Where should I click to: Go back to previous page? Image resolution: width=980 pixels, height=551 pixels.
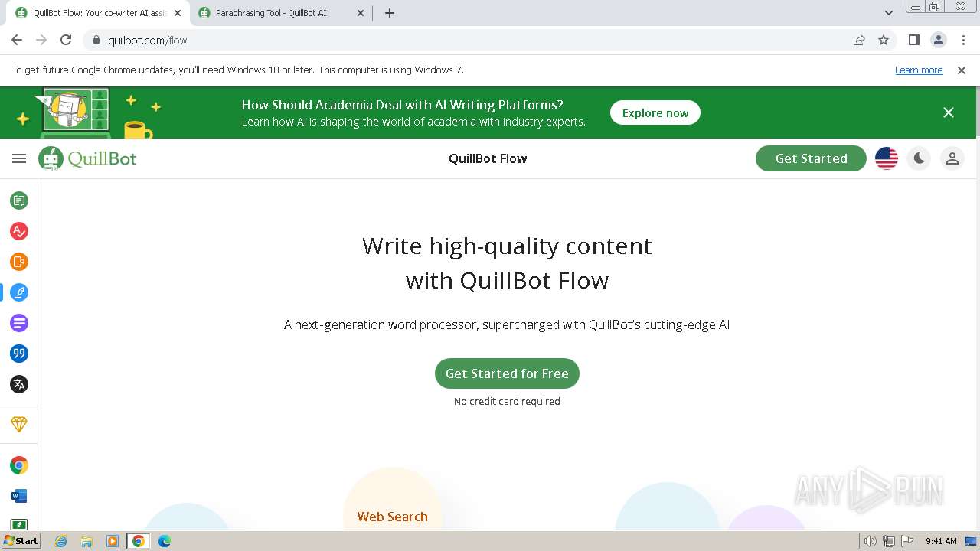pos(17,41)
